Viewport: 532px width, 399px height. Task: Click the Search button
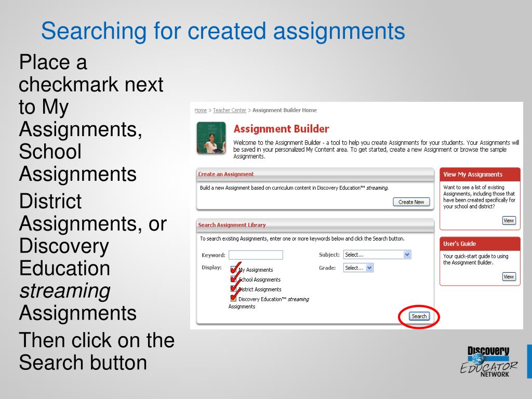(419, 316)
